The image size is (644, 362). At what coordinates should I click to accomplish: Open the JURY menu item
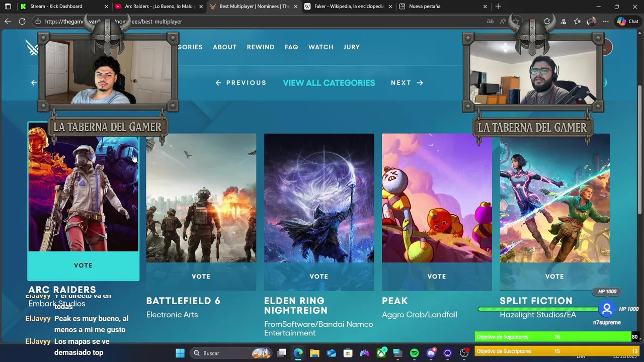[352, 47]
